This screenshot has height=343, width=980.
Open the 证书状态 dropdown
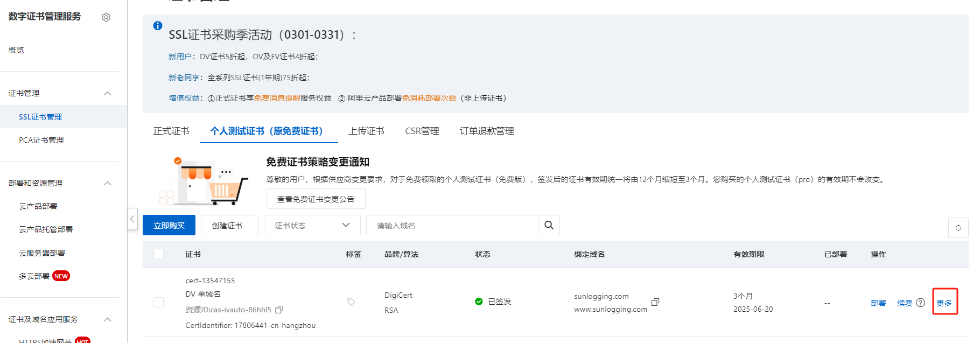(x=312, y=225)
